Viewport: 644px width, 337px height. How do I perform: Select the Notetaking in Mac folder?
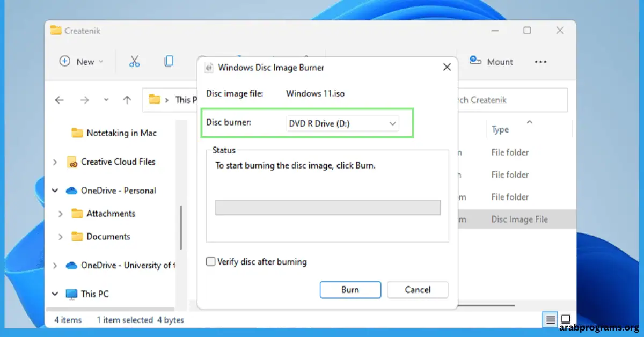(x=114, y=133)
